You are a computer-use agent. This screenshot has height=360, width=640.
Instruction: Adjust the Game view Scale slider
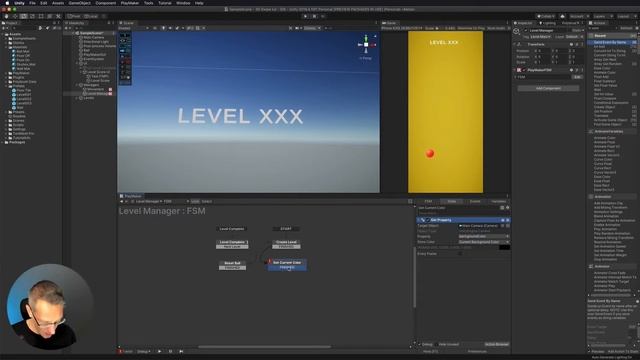440,28
